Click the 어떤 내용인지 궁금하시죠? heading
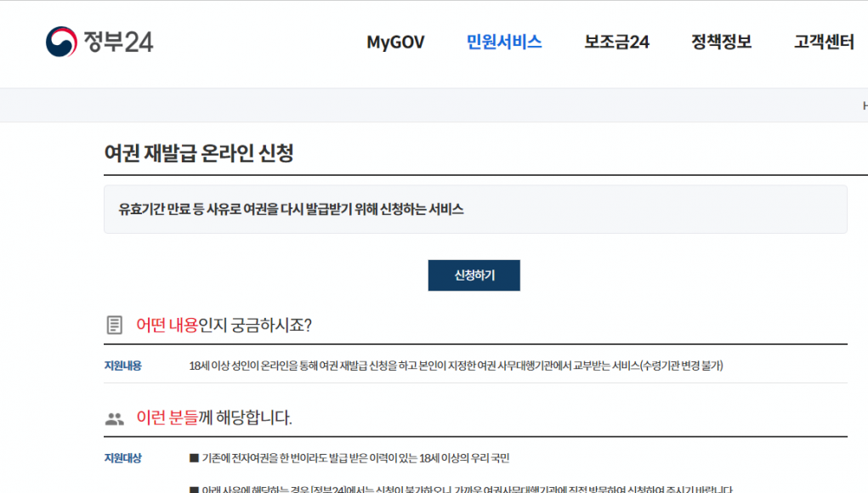868x493 pixels. [x=224, y=326]
